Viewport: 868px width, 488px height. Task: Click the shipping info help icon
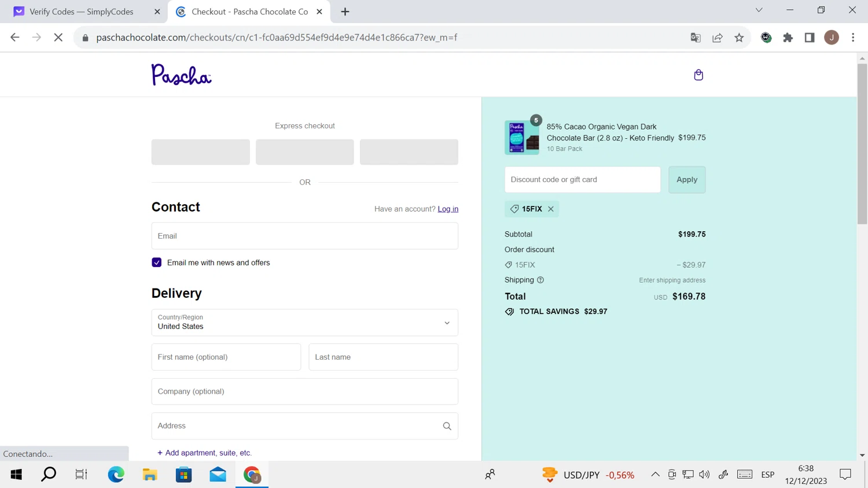(540, 280)
